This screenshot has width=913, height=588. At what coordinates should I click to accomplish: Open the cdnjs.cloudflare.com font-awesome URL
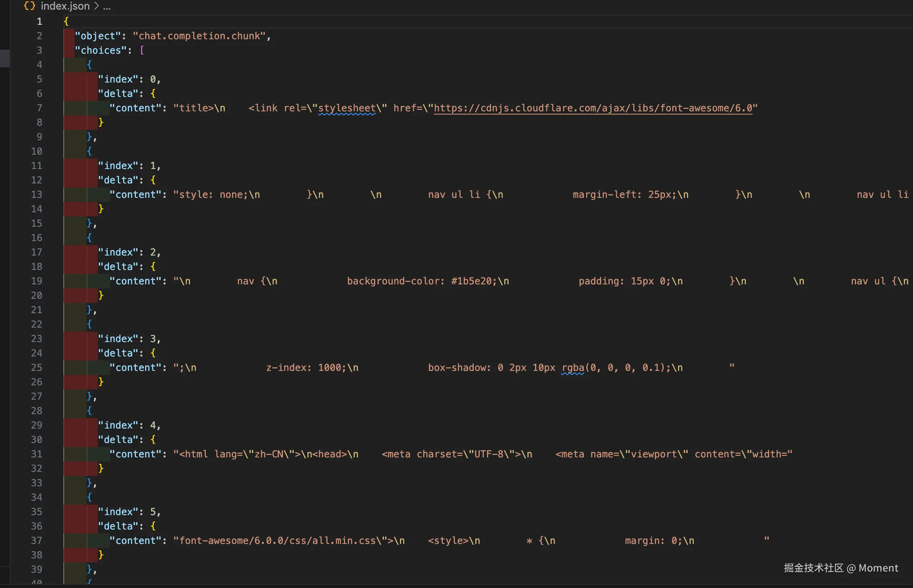point(593,108)
